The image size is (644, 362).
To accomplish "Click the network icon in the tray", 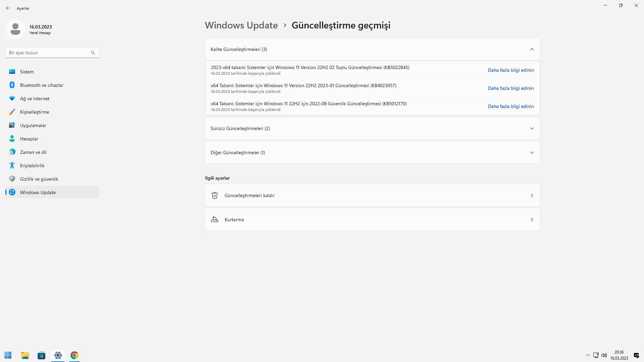I will click(596, 355).
